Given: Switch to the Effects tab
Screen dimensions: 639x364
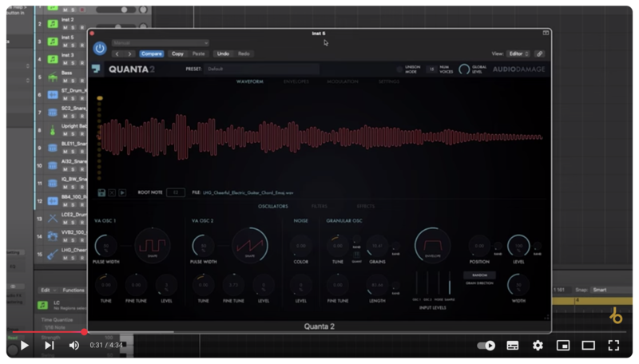Looking at the screenshot, I should [366, 207].
